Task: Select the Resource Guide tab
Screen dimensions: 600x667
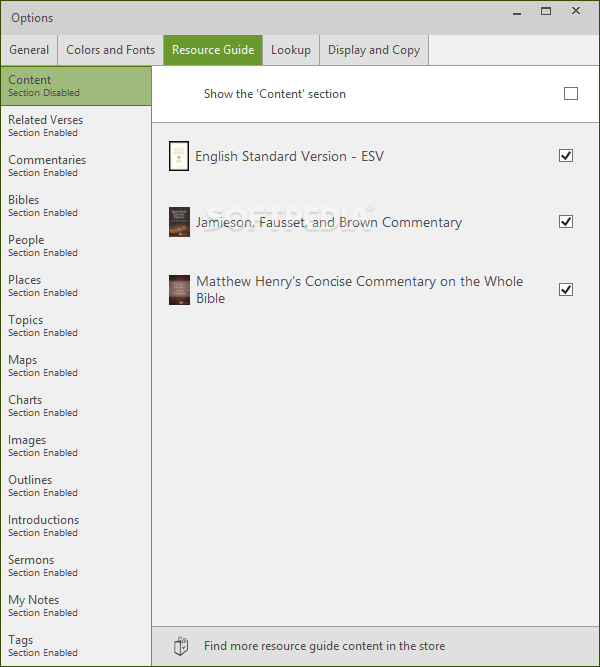Action: click(213, 50)
